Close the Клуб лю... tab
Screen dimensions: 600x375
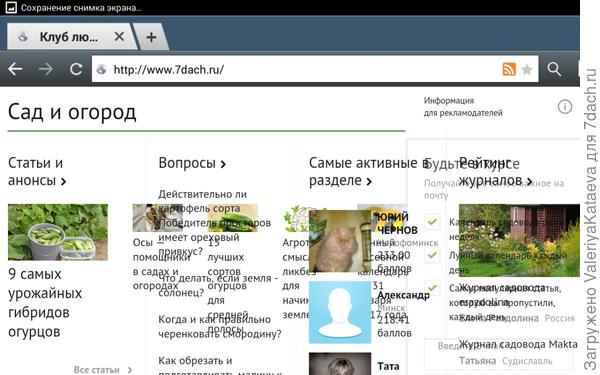tap(119, 37)
